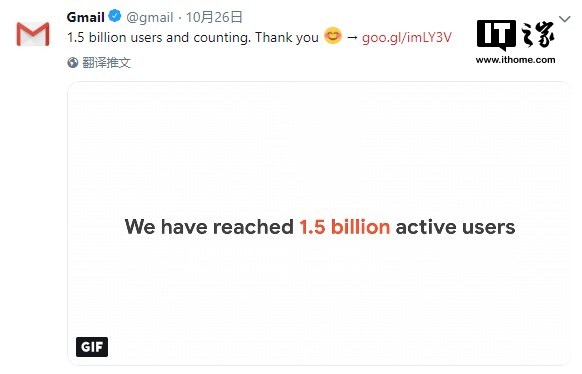Click the blue verified badge icon
This screenshot has width=582, height=374.
pos(115,16)
